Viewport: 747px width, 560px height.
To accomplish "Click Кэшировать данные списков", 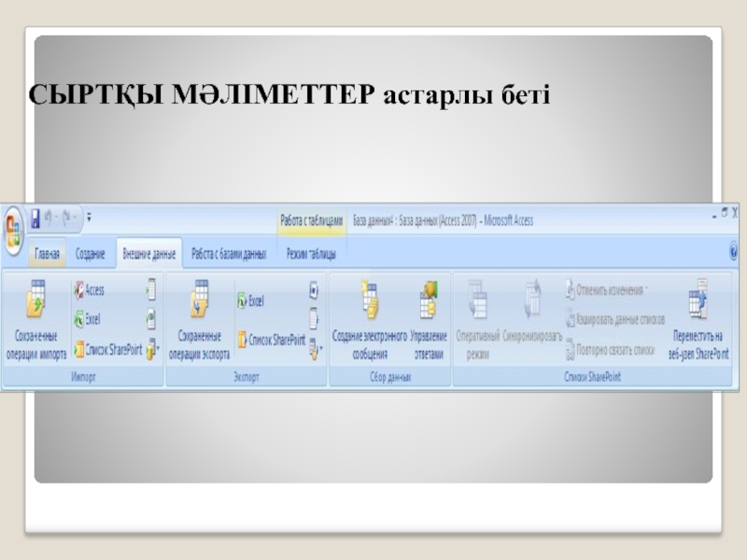I will pos(615,319).
